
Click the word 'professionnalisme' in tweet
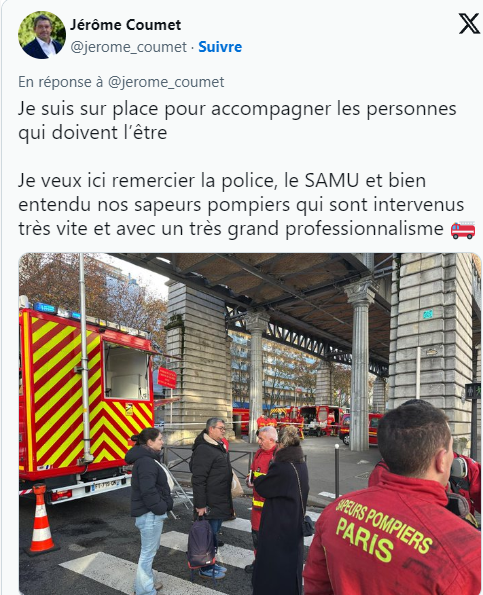pyautogui.click(x=364, y=229)
